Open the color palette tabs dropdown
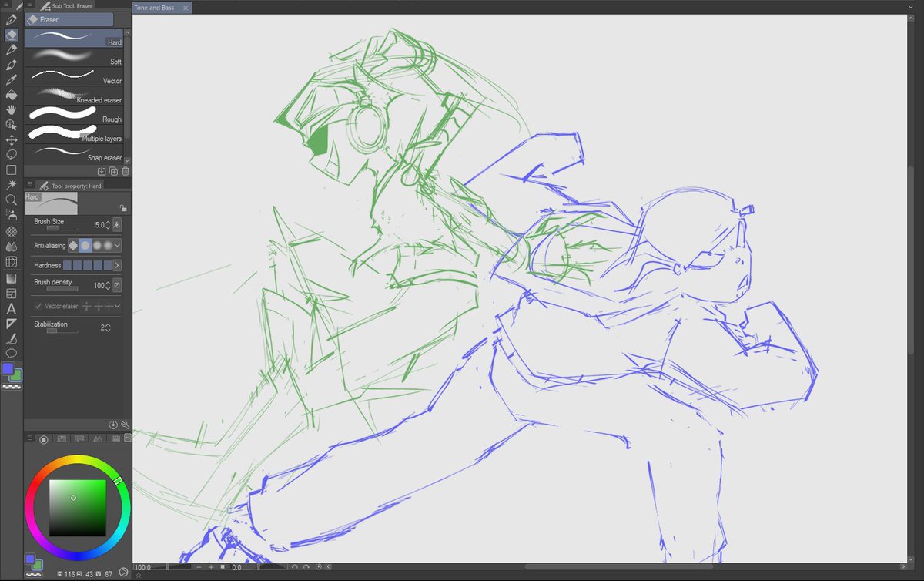Image resolution: width=924 pixels, height=581 pixels. 128,438
